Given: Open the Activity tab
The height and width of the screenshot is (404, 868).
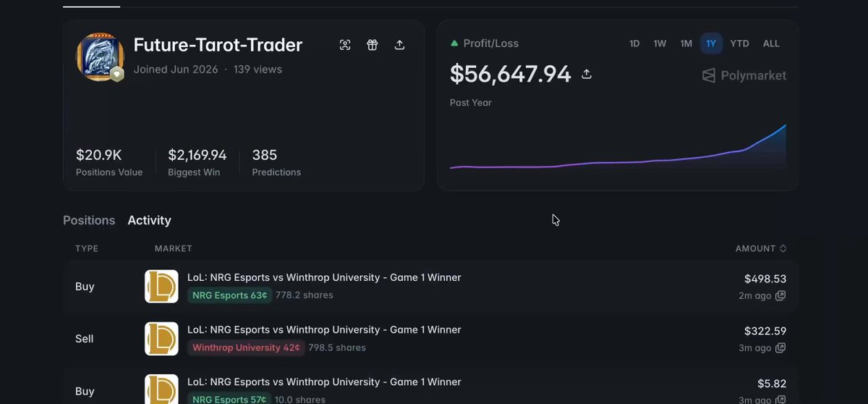Looking at the screenshot, I should click(x=149, y=220).
